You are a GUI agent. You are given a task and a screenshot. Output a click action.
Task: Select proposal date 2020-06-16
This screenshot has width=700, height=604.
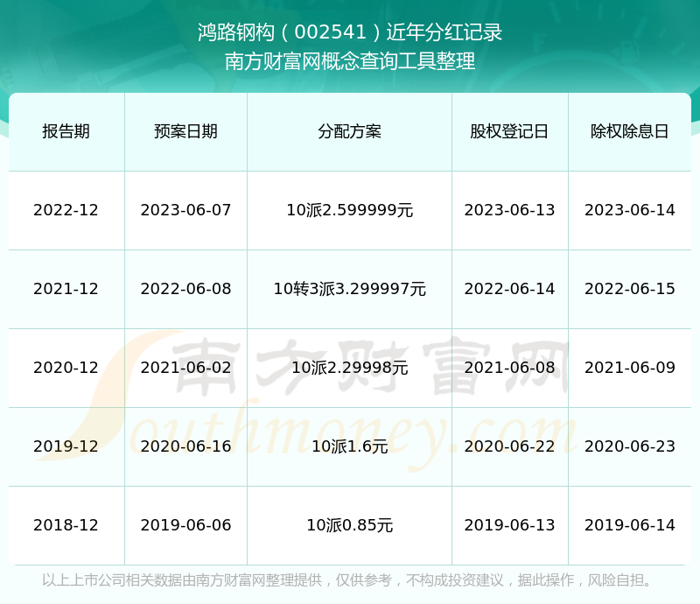click(185, 446)
